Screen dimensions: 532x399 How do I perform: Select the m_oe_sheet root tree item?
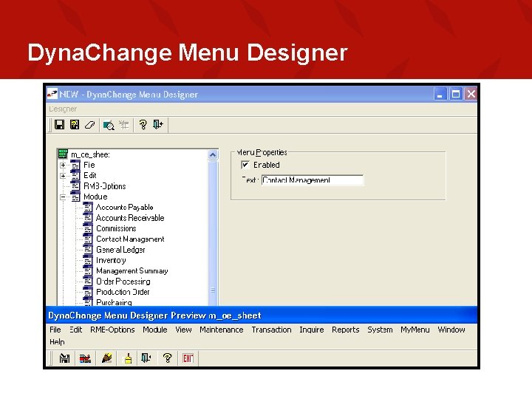coord(90,154)
